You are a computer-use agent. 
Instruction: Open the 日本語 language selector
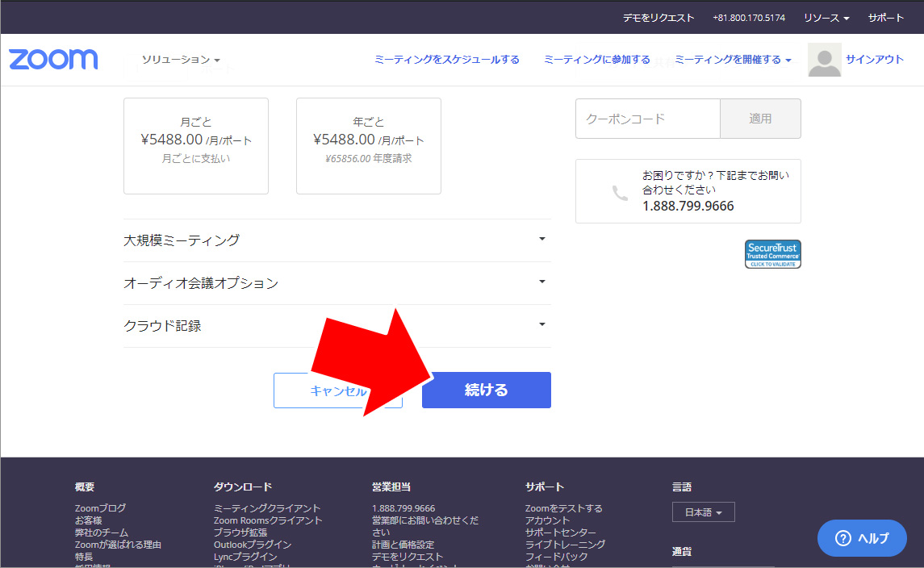tap(703, 512)
